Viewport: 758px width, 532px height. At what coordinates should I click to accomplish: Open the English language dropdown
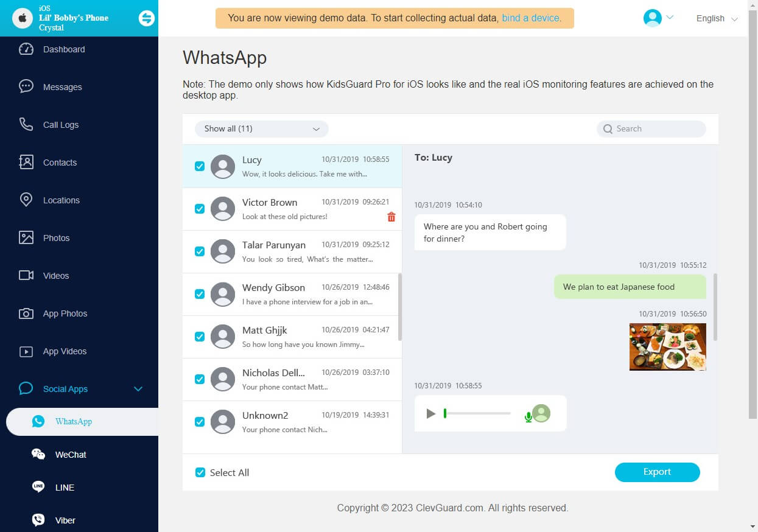point(717,18)
